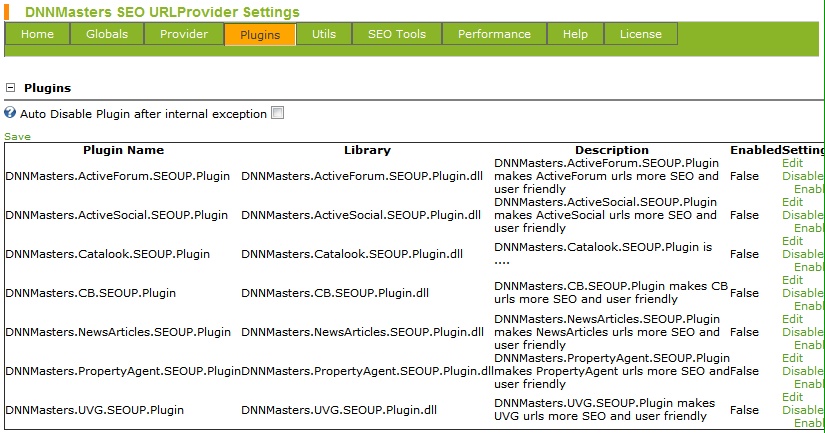Open the Utils tab
Image resolution: width=825 pixels, height=433 pixels.
click(x=324, y=34)
